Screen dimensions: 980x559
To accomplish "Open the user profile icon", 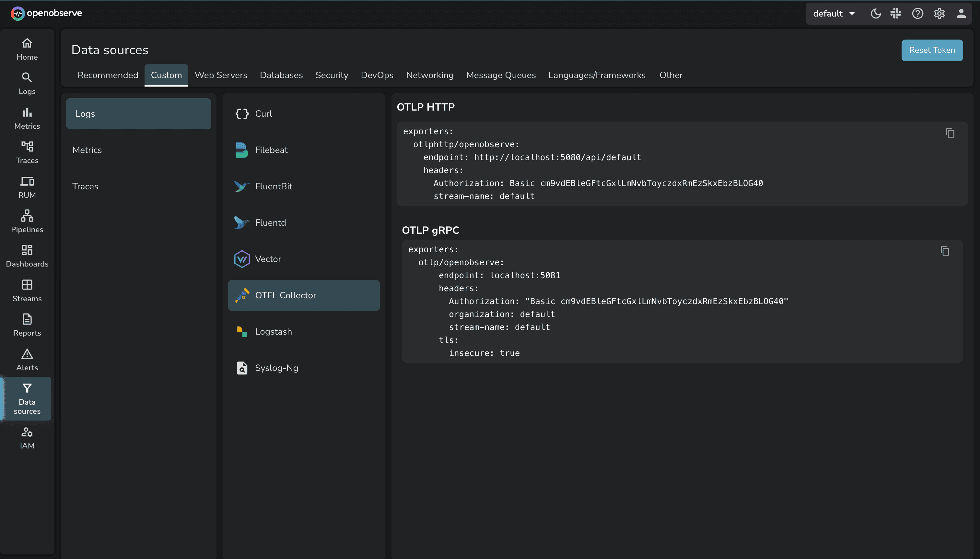I will coord(961,13).
